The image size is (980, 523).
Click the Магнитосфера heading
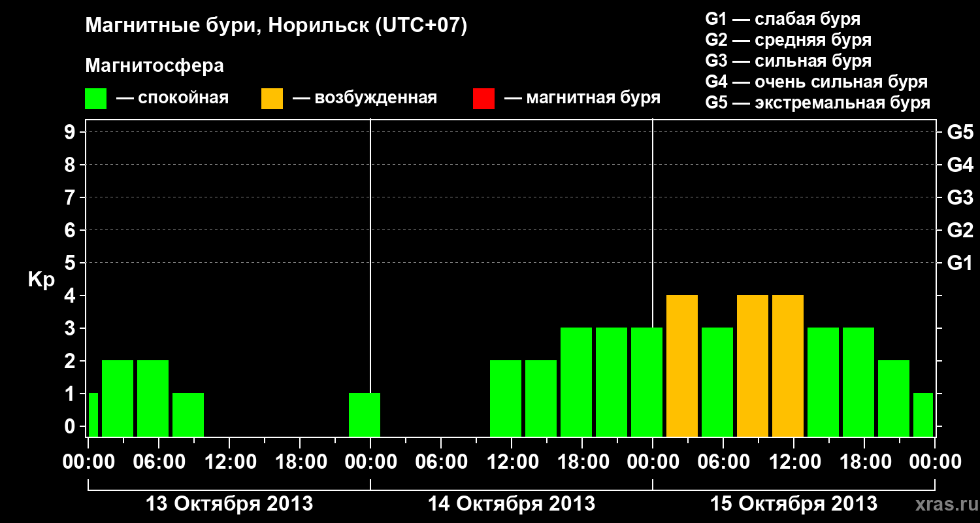click(155, 66)
